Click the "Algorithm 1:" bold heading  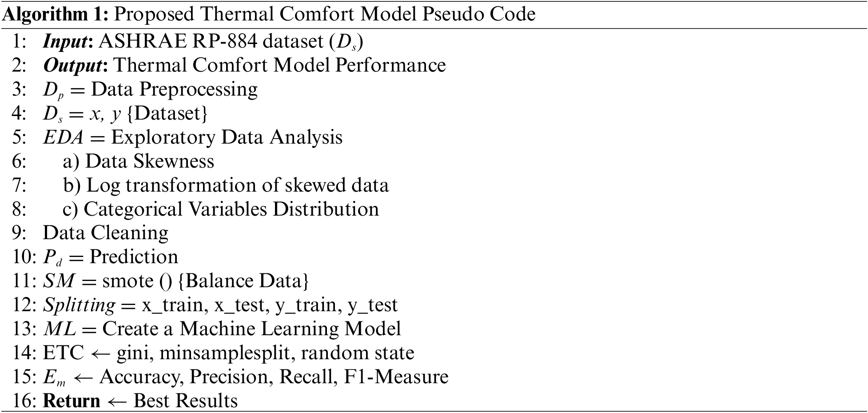(x=56, y=14)
